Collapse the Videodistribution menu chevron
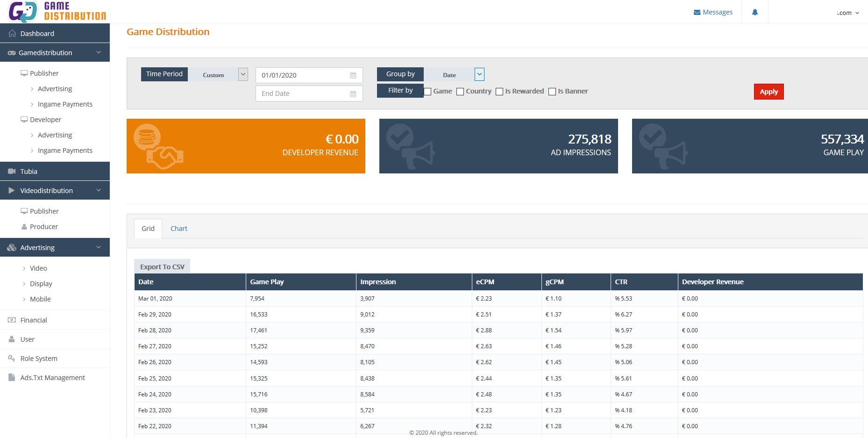Image resolution: width=868 pixels, height=438 pixels. click(99, 191)
